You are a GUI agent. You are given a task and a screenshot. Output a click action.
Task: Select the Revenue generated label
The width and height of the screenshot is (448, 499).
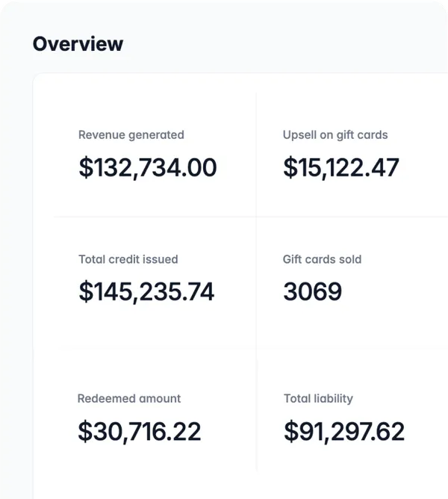tap(131, 135)
